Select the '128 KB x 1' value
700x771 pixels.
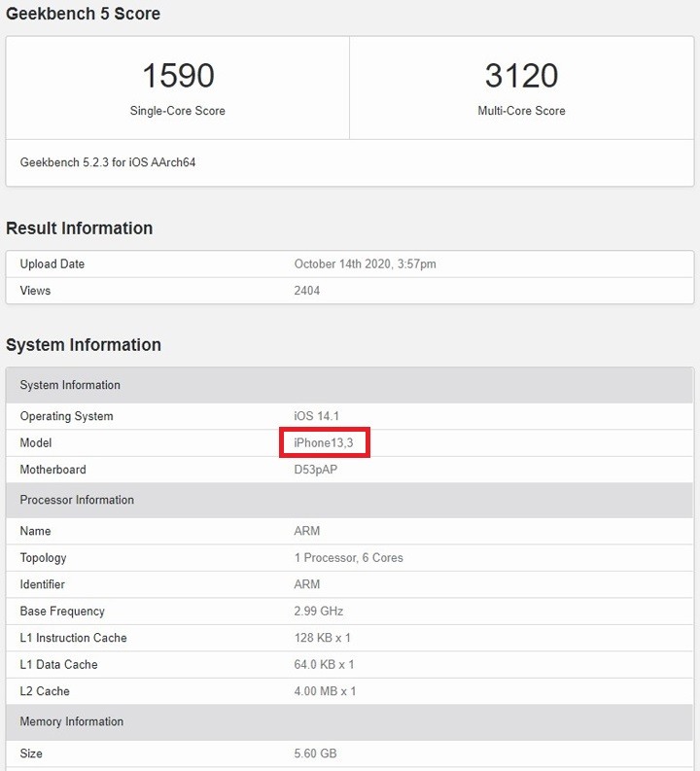[322, 638]
